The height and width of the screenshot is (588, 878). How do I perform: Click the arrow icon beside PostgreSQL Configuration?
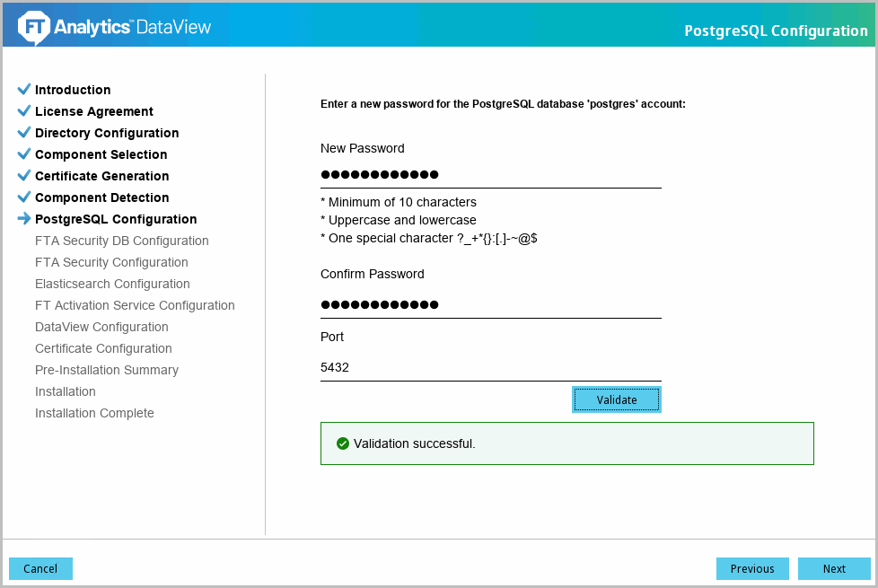[x=24, y=219]
